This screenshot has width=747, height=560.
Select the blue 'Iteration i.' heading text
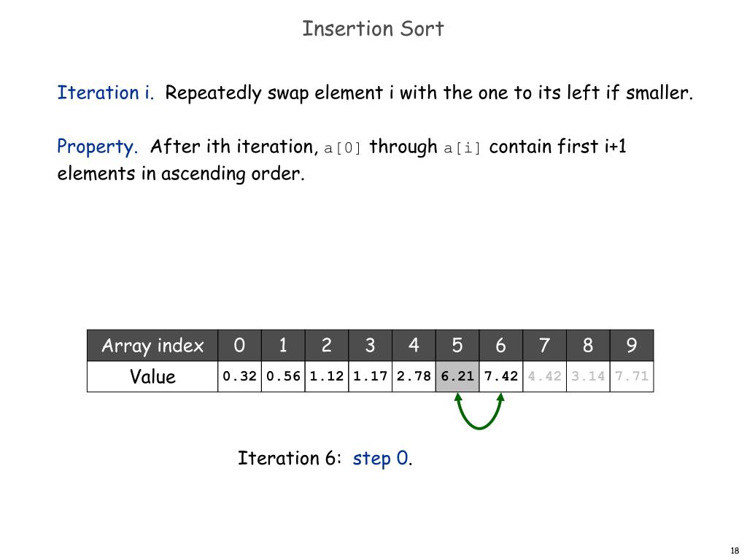click(106, 93)
